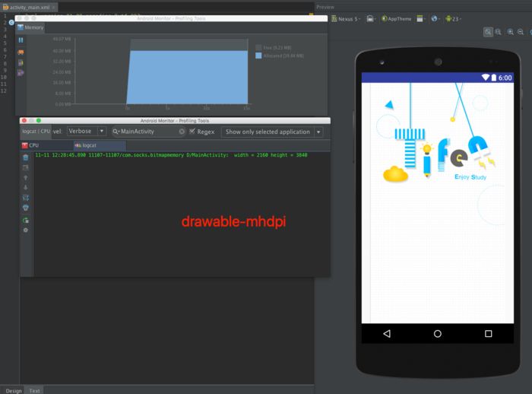This screenshot has height=394, width=532.
Task: Click the MainActivity search field
Action: pyautogui.click(x=149, y=132)
